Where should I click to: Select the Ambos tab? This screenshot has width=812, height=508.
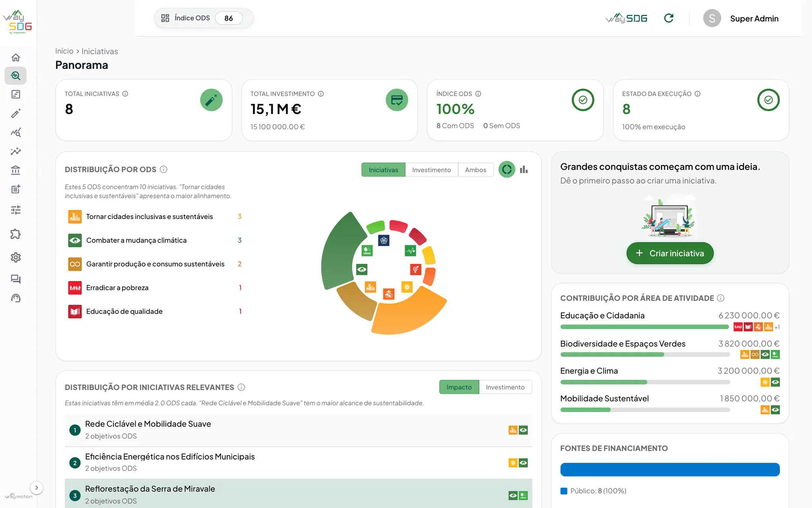[x=475, y=170]
